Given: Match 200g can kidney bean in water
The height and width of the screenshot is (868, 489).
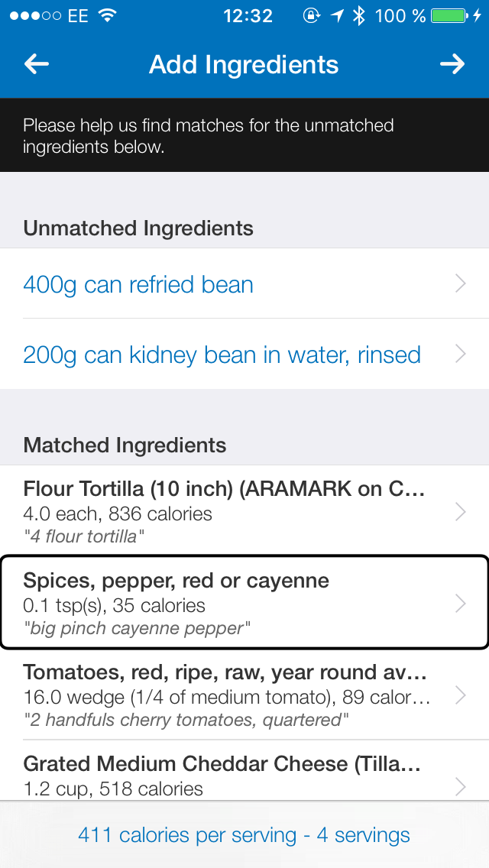Looking at the screenshot, I should [x=244, y=354].
